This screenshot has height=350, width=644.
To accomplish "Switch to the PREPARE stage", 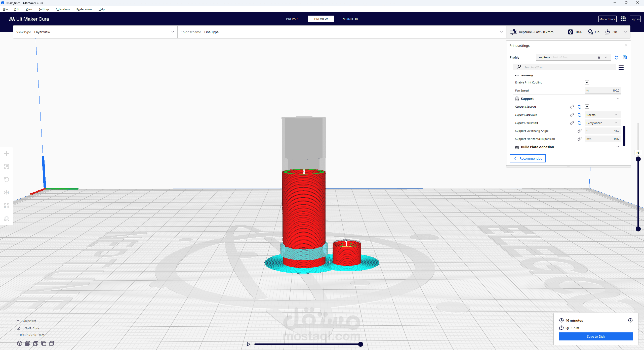I will point(293,19).
